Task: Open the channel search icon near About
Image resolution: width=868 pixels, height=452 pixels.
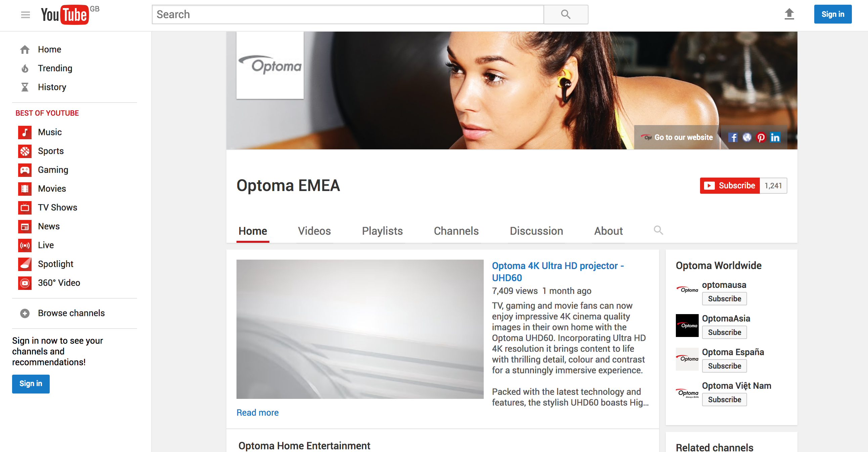Action: click(658, 230)
